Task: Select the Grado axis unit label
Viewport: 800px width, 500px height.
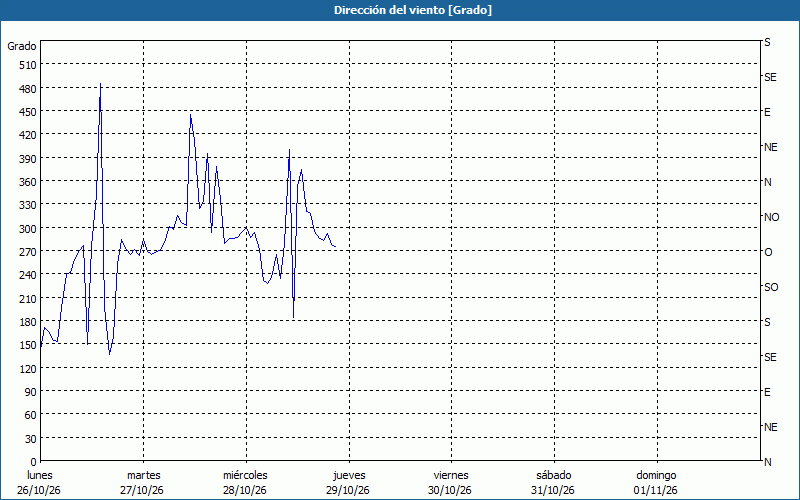Action: pyautogui.click(x=22, y=46)
